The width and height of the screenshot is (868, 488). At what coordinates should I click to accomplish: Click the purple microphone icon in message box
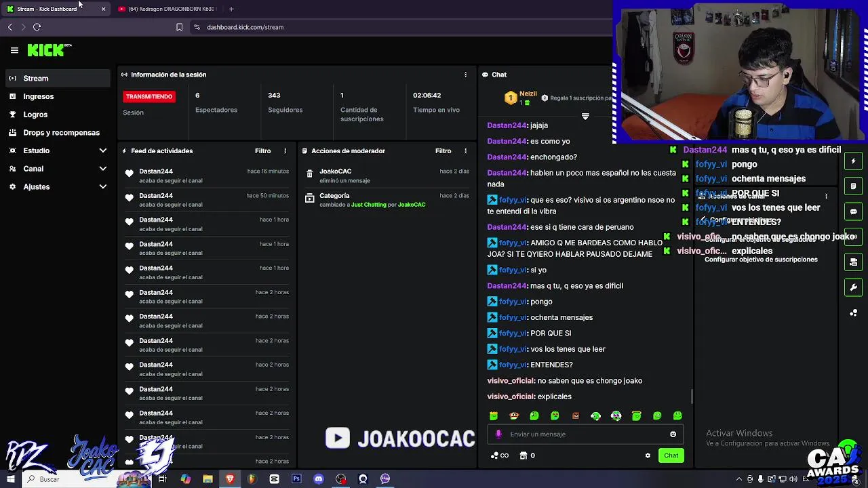click(x=498, y=434)
